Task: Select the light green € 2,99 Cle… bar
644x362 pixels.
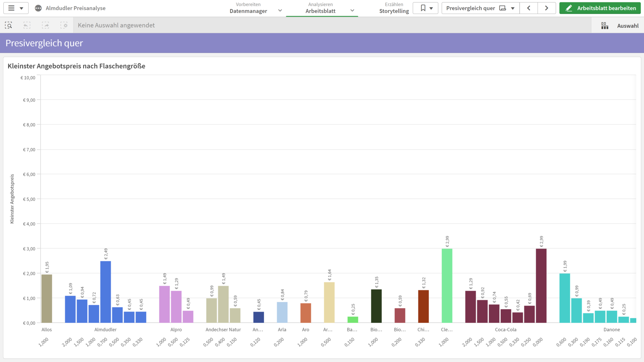Action: (x=447, y=286)
